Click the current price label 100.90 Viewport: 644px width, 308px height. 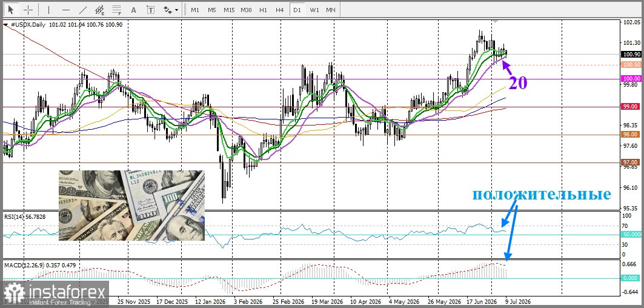632,55
